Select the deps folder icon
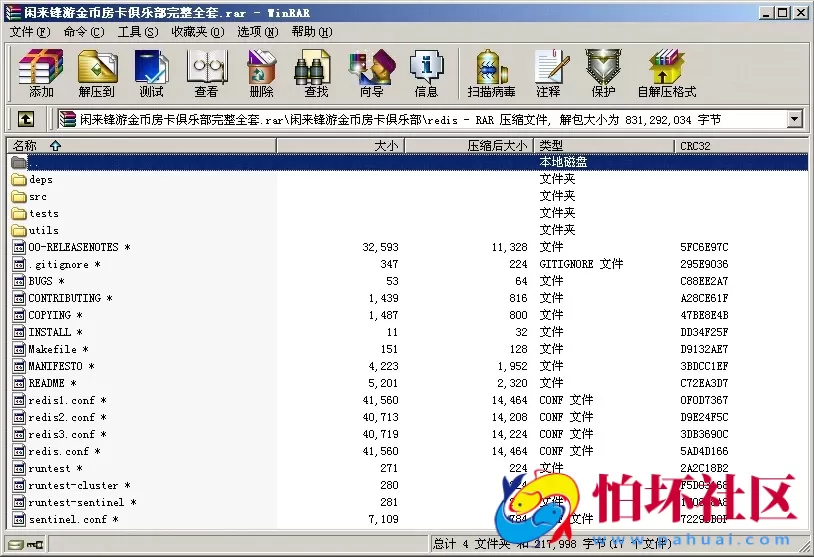This screenshot has height=557, width=814. pyautogui.click(x=19, y=180)
